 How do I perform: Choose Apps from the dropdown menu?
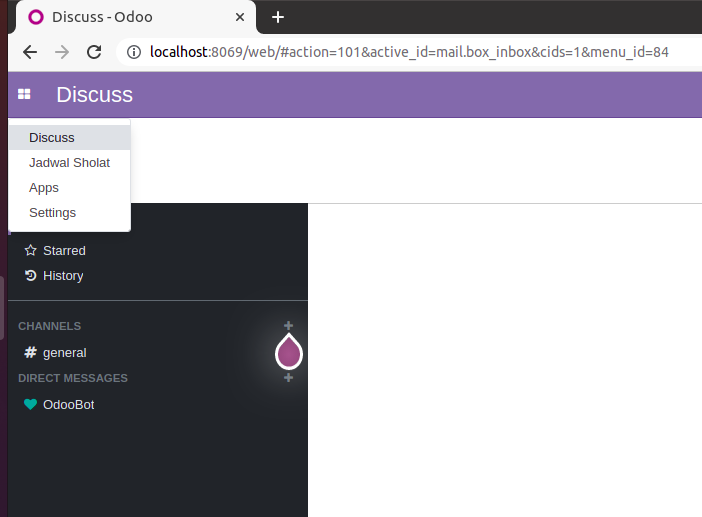[x=44, y=188]
